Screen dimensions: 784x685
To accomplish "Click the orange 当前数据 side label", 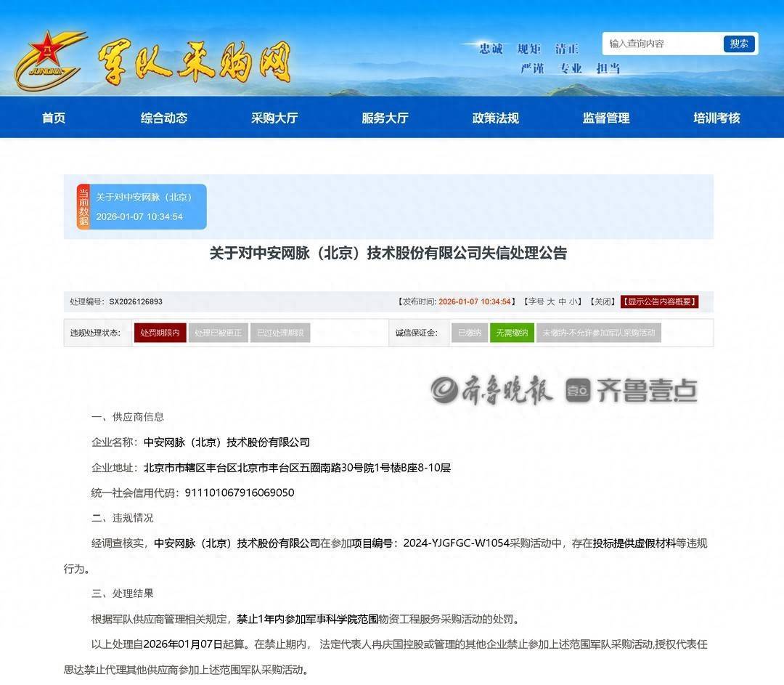I will tap(83, 207).
